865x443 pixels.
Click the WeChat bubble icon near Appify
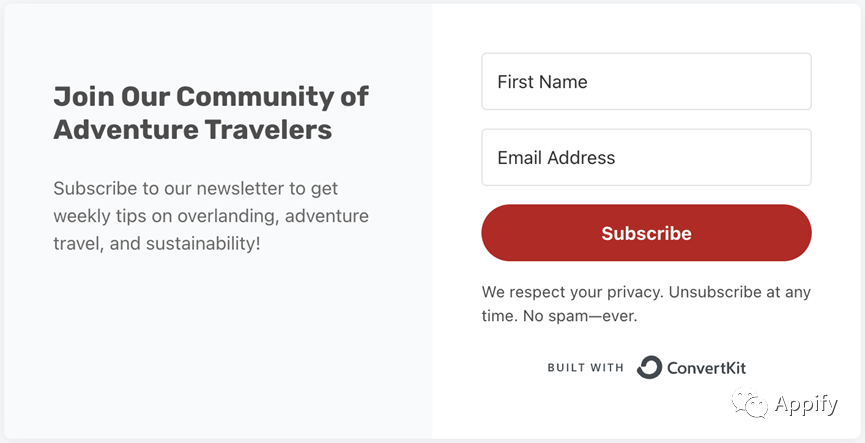pyautogui.click(x=750, y=403)
